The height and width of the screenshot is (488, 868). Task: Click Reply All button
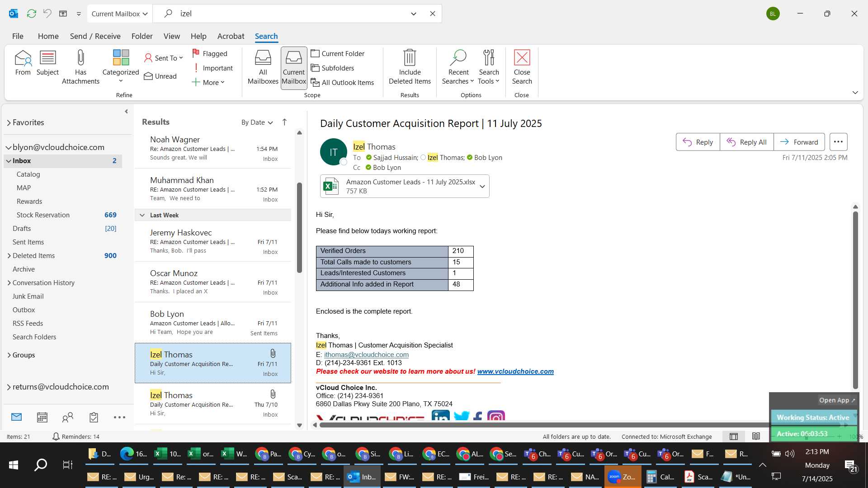click(746, 142)
